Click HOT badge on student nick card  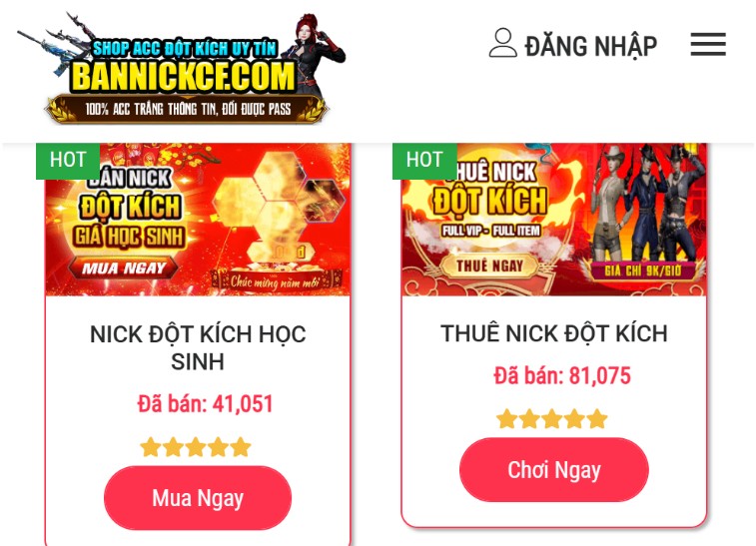[68, 161]
